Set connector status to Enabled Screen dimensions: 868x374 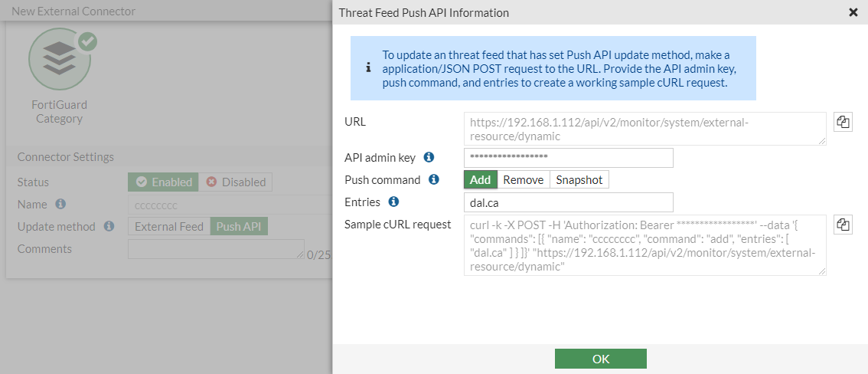tap(163, 182)
